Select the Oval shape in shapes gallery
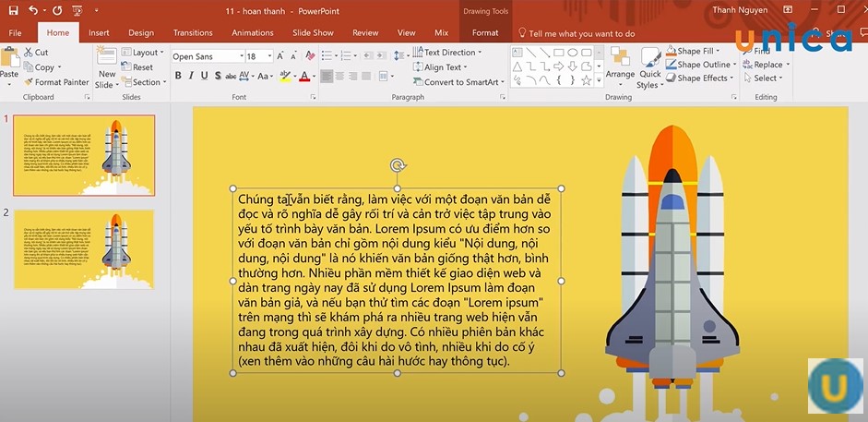 click(x=573, y=53)
